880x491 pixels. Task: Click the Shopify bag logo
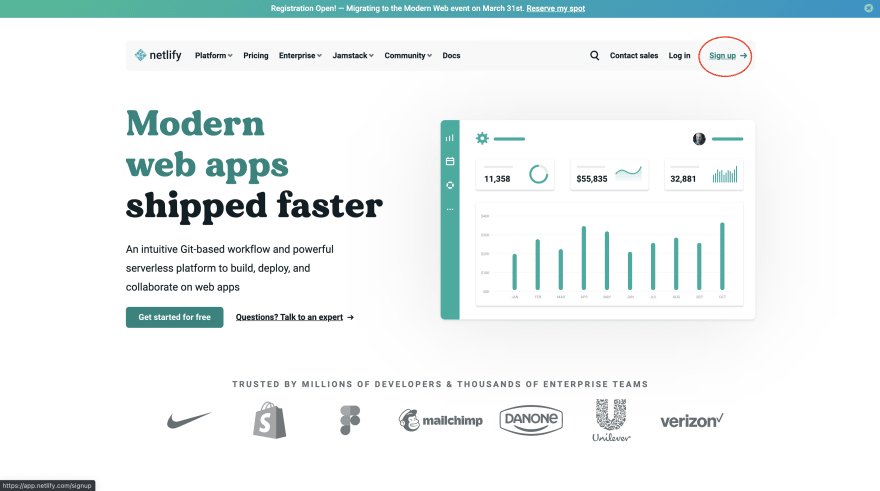click(x=269, y=420)
